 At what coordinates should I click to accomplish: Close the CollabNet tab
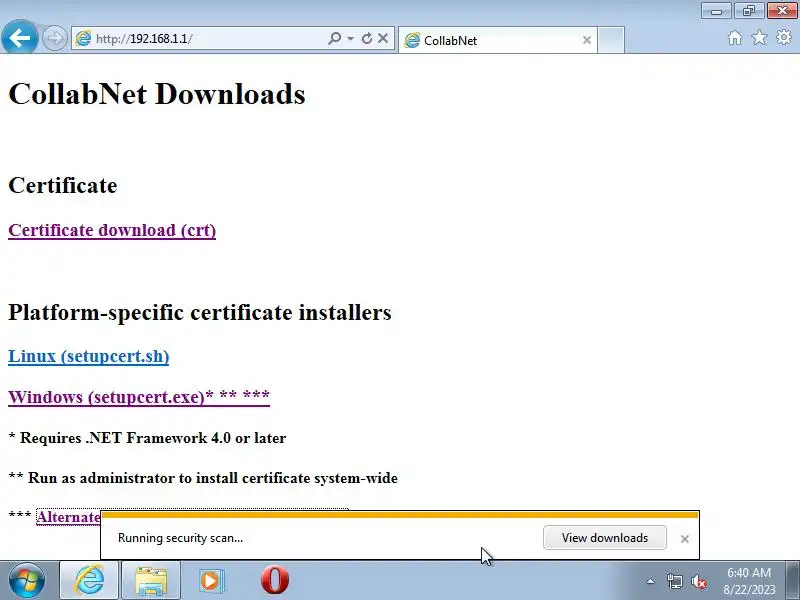click(587, 40)
